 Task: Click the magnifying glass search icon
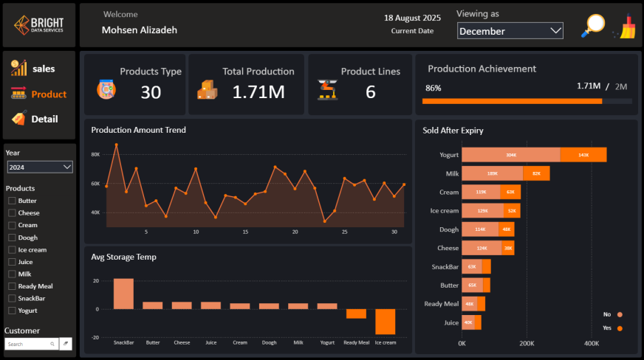click(592, 26)
